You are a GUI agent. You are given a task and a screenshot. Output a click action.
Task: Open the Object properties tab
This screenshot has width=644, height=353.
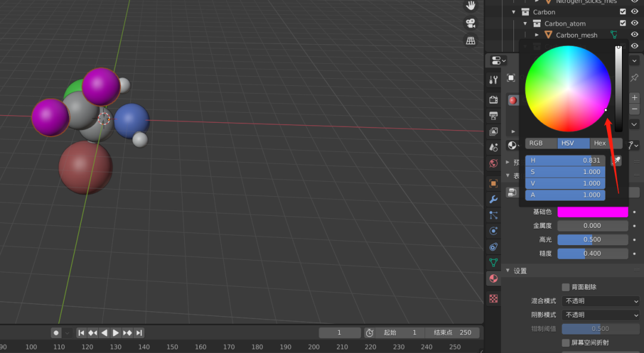click(494, 183)
